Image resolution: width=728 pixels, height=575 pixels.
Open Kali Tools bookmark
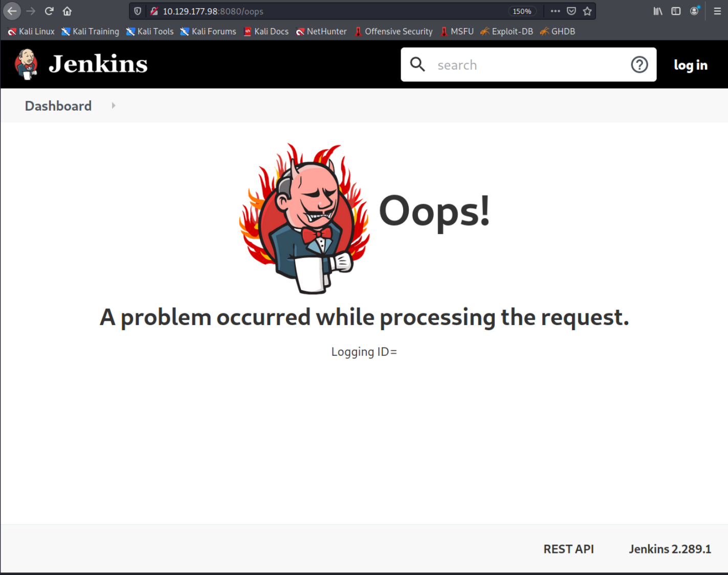point(150,31)
